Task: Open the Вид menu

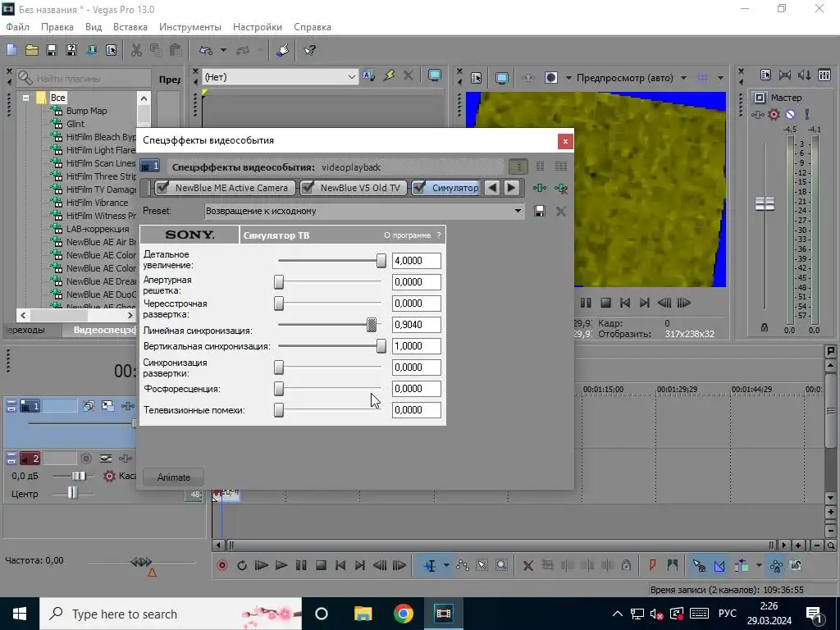Action: coord(94,27)
